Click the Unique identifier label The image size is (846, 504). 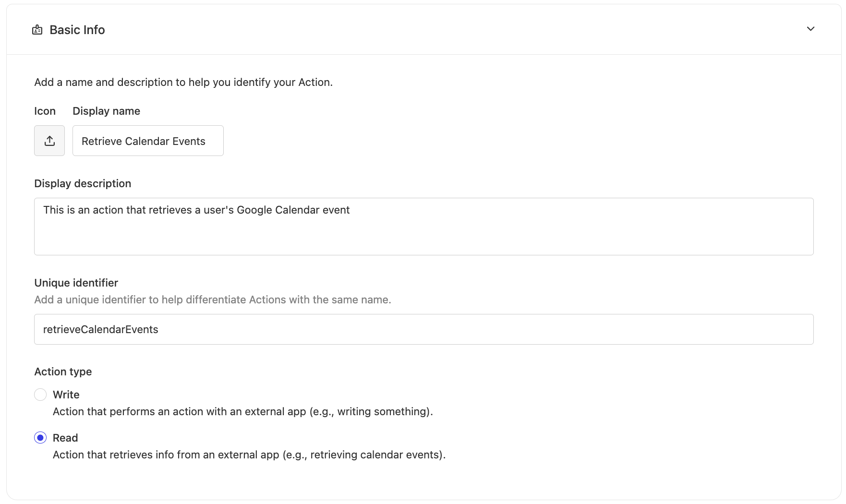pos(76,283)
